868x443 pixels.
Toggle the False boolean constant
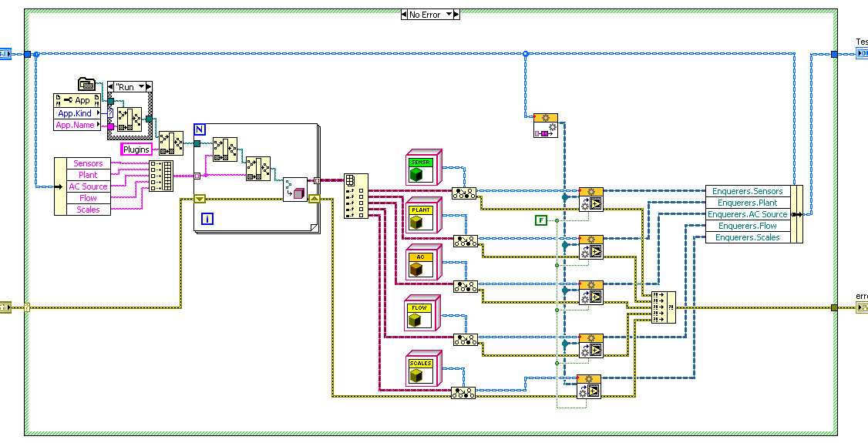[541, 221]
